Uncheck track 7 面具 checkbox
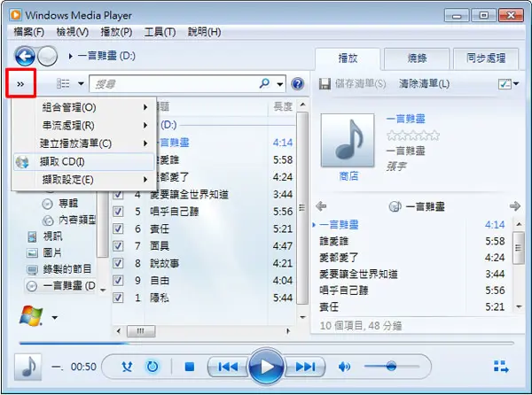This screenshot has width=532, height=395. 118,245
